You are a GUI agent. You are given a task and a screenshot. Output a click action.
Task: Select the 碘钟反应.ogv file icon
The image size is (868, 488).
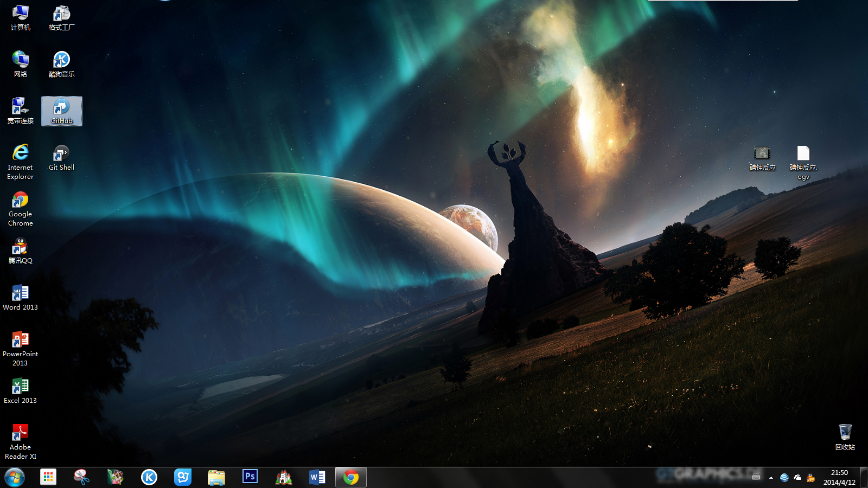click(803, 162)
